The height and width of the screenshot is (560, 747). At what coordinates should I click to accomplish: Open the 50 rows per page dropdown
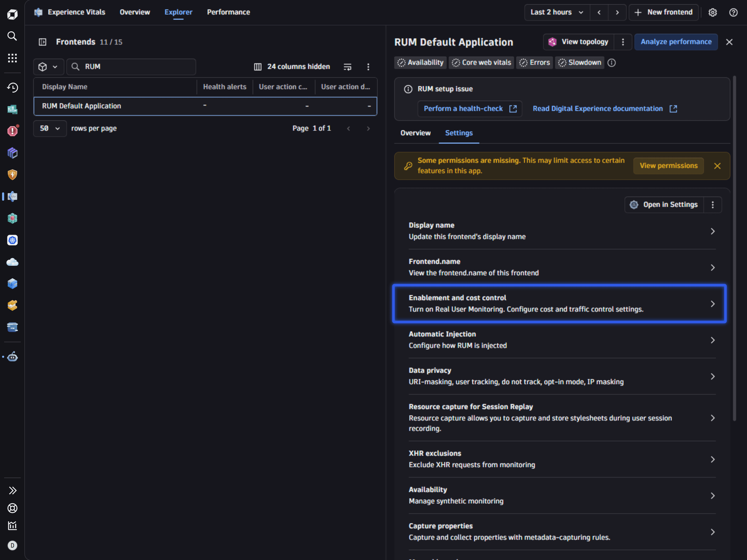pyautogui.click(x=50, y=128)
